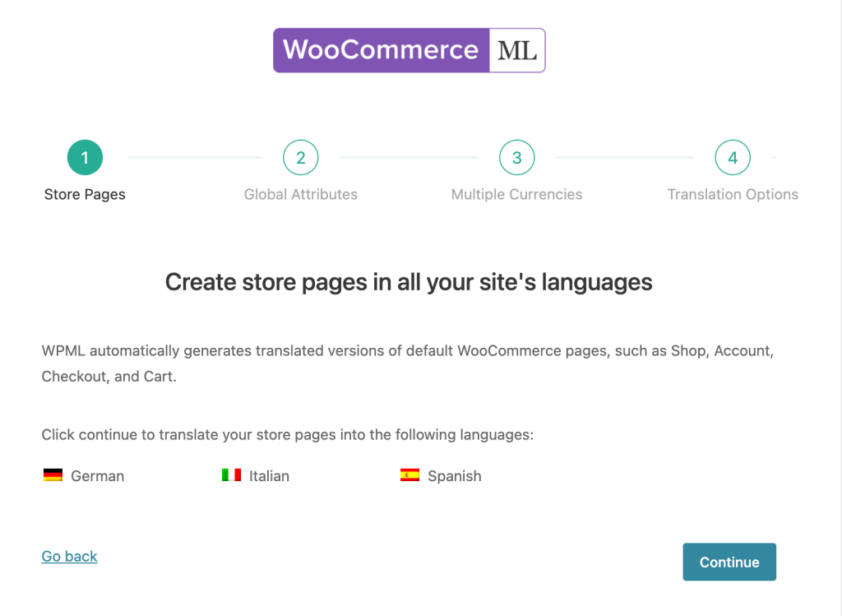Select the German language label
The image size is (842, 616).
[98, 475]
